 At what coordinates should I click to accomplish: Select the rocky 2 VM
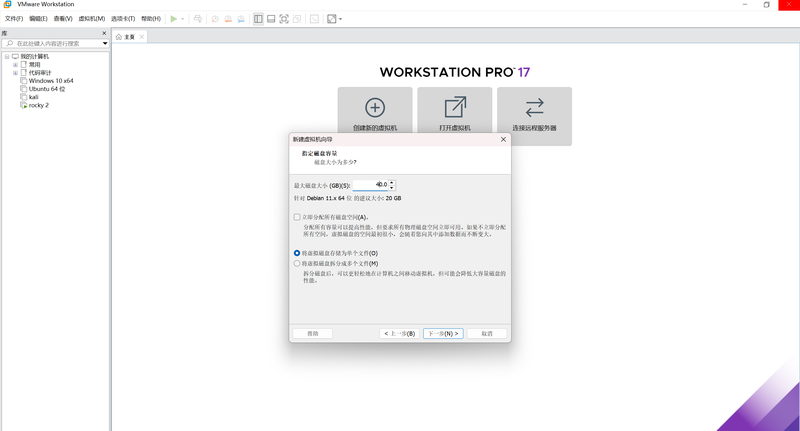coord(39,105)
